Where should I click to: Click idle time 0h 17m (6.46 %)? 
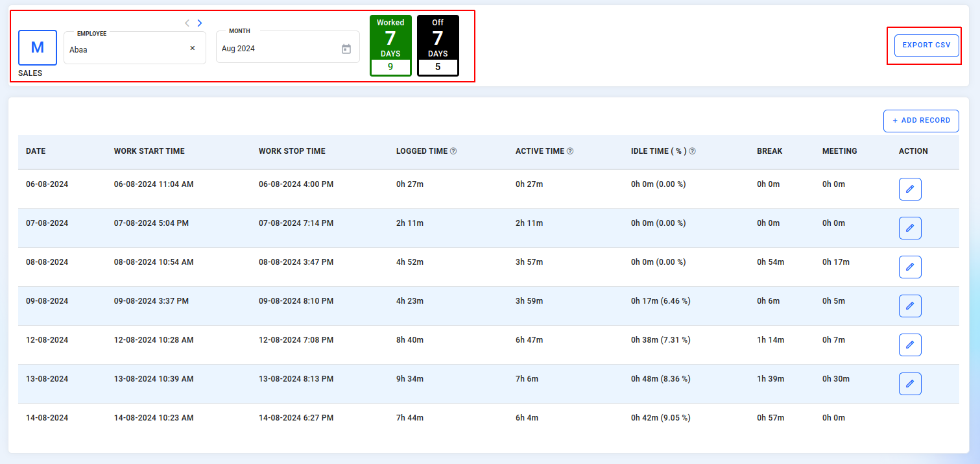click(660, 301)
